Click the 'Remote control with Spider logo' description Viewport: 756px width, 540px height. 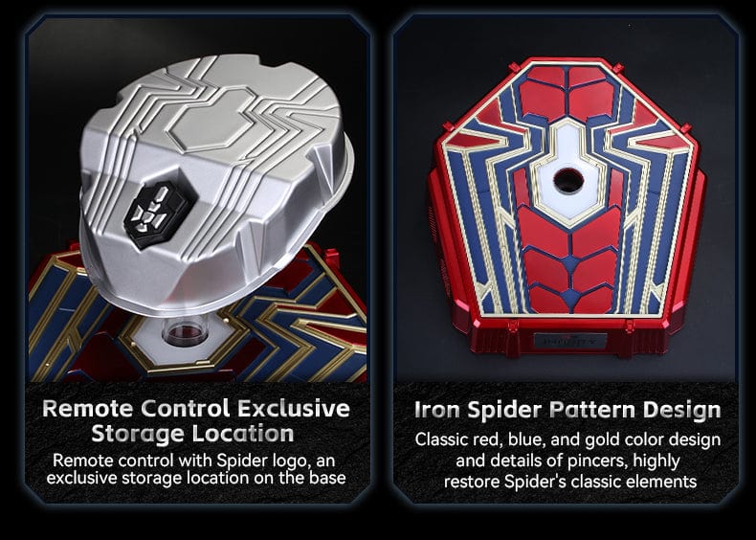(x=196, y=468)
